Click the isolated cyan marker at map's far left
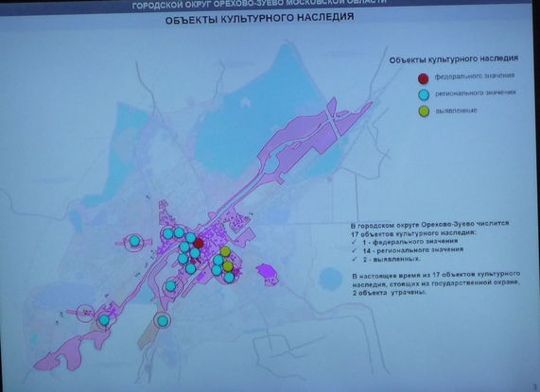Image resolution: width=540 pixels, height=392 pixels. tap(134, 241)
